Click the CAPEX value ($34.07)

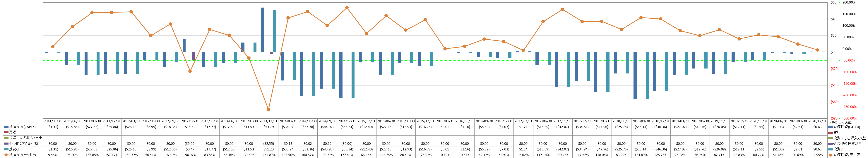point(288,127)
